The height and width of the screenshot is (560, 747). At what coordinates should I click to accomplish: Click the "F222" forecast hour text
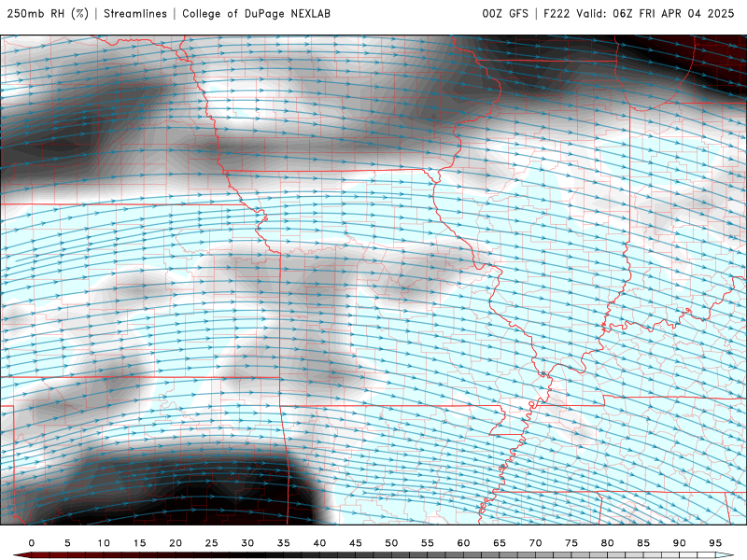coord(557,14)
